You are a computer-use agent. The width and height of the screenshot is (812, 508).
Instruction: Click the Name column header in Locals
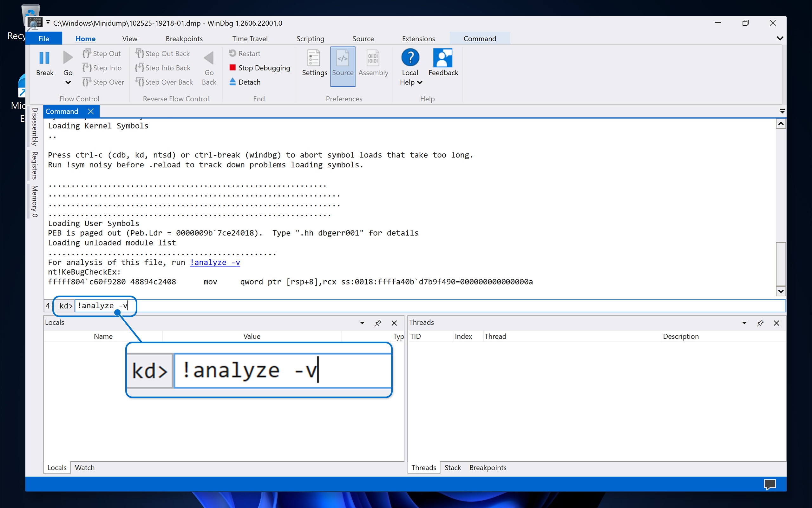point(103,336)
